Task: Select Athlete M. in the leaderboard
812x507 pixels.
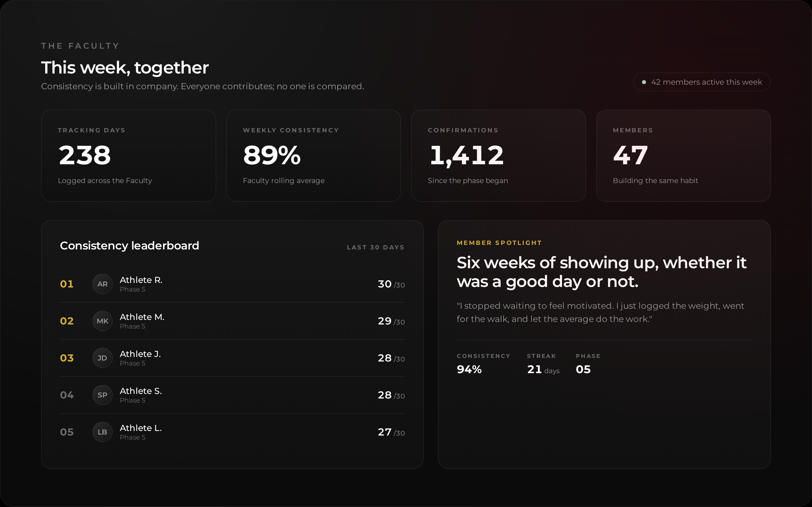Action: coord(142,317)
